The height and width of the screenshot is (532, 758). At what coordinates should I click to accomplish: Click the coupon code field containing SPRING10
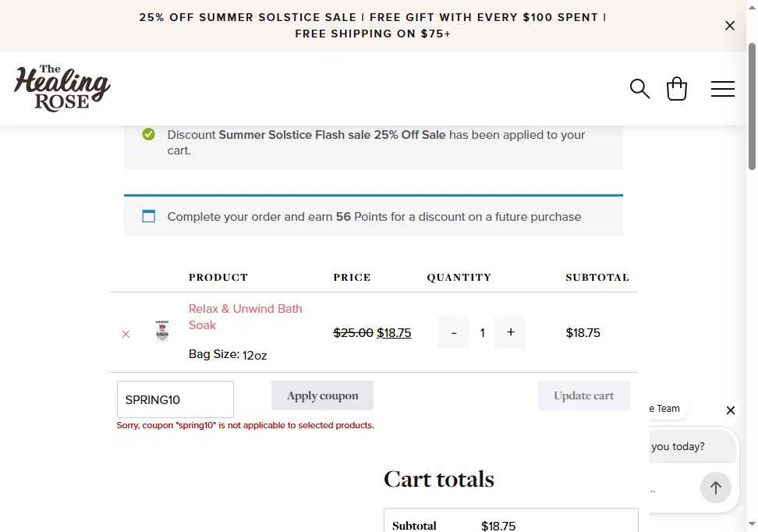tap(175, 399)
